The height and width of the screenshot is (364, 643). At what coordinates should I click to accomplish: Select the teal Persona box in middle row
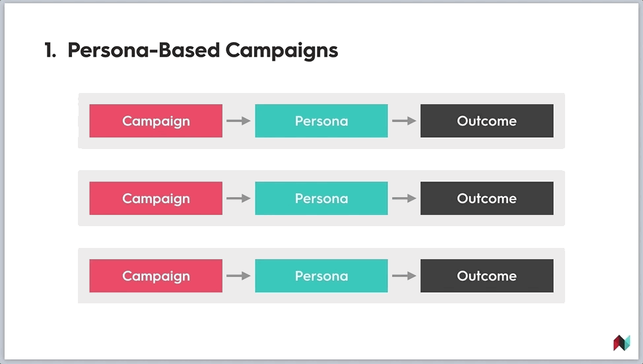click(x=321, y=198)
